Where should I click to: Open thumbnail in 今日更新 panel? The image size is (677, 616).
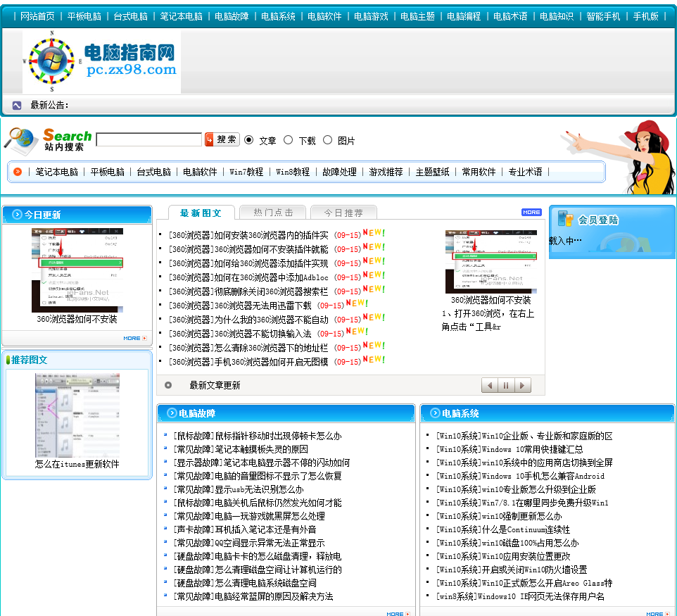point(77,270)
